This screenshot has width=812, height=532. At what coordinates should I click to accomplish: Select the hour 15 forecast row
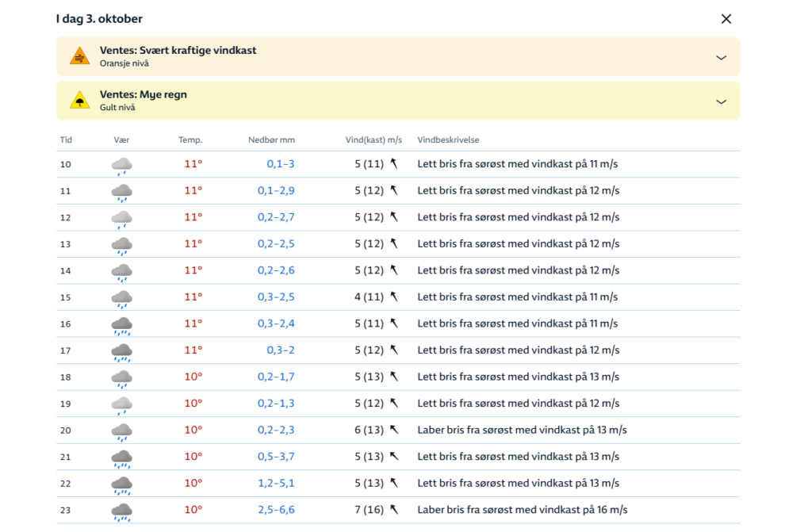point(397,297)
